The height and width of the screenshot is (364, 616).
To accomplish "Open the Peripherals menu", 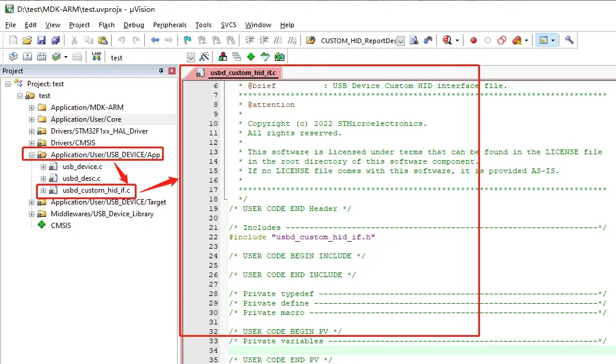I will [170, 25].
